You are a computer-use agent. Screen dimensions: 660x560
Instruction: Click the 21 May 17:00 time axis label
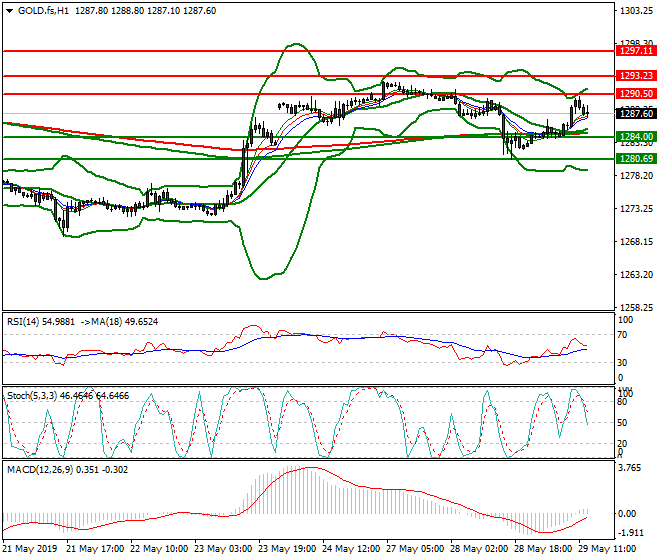point(95,549)
